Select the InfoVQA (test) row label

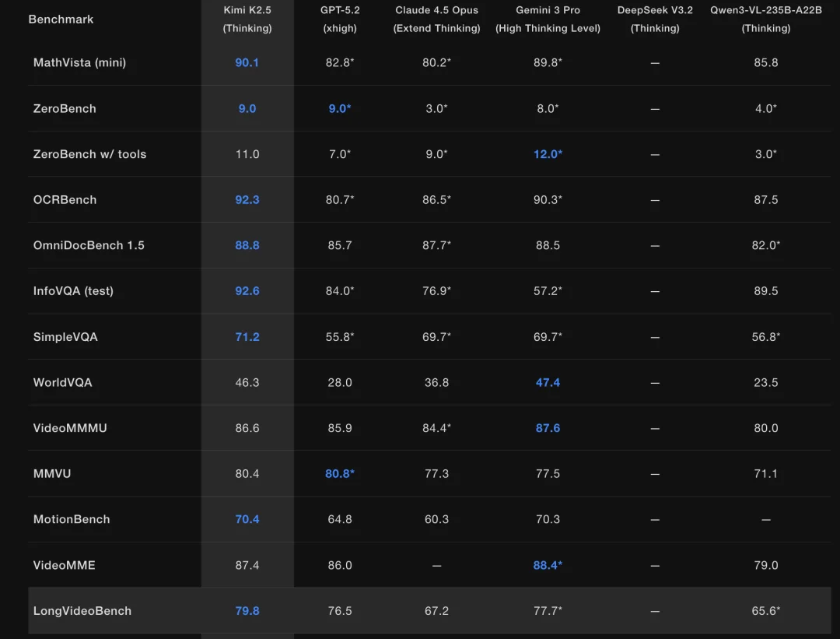click(73, 291)
